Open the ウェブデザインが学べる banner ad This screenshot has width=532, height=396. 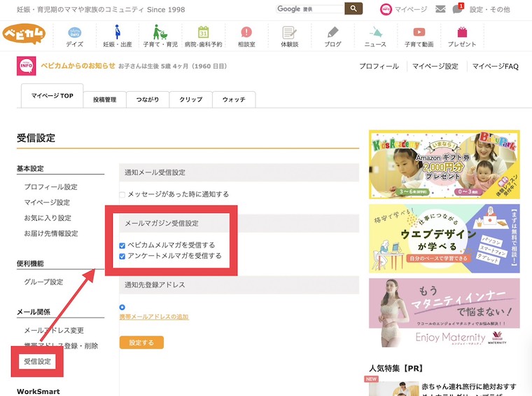[444, 238]
